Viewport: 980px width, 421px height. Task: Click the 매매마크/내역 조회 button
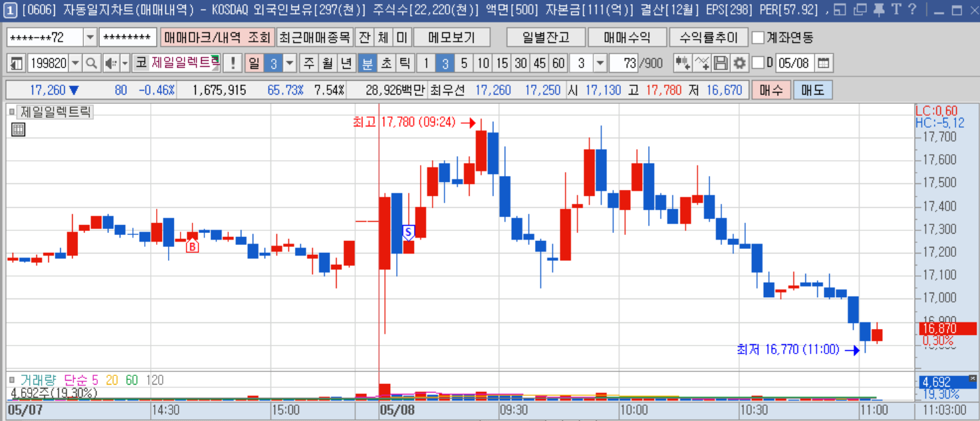216,37
